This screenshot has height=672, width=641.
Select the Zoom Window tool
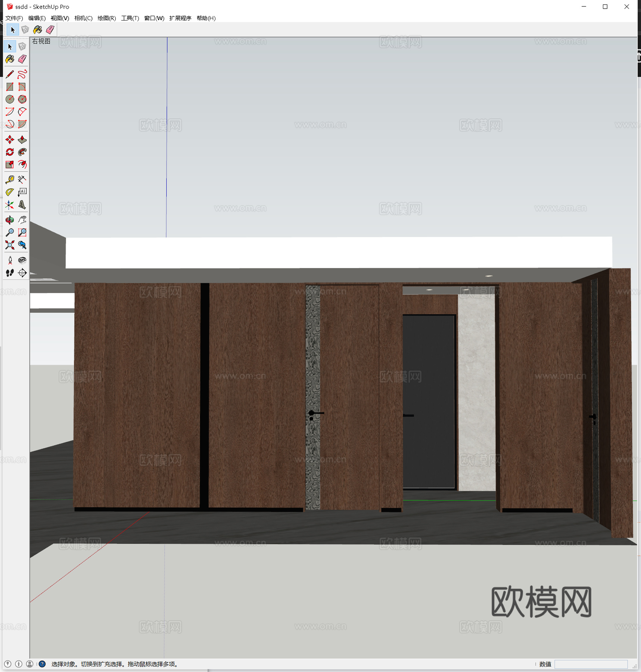coord(22,232)
